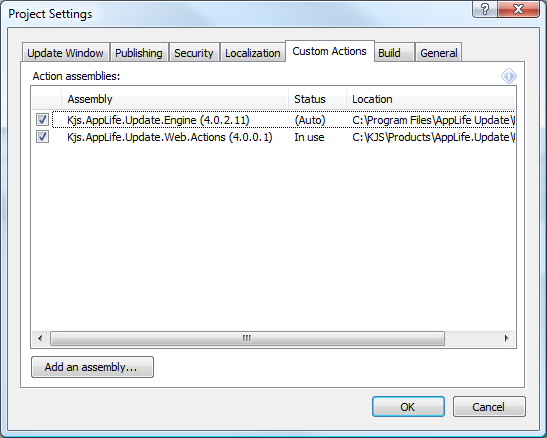Uncheck the Kjs.AppLife.Update.Engine assembly checkbox
The image size is (547, 438).
coord(42,120)
